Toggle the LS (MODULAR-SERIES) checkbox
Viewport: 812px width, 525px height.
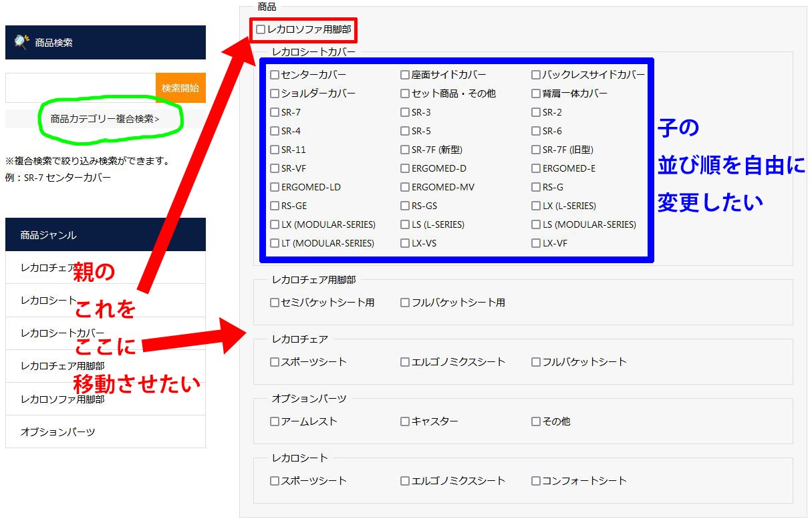[x=536, y=224]
